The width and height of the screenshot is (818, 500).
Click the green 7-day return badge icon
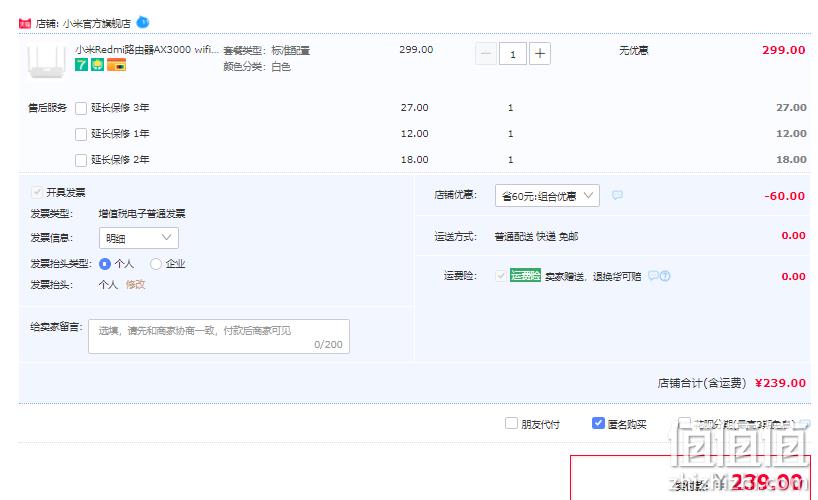81,65
